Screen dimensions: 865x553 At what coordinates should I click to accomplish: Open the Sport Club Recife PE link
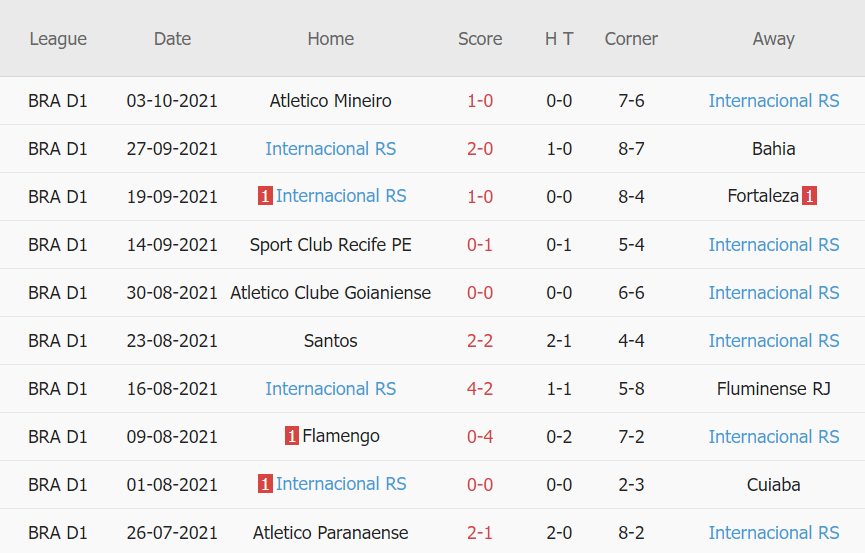point(330,245)
